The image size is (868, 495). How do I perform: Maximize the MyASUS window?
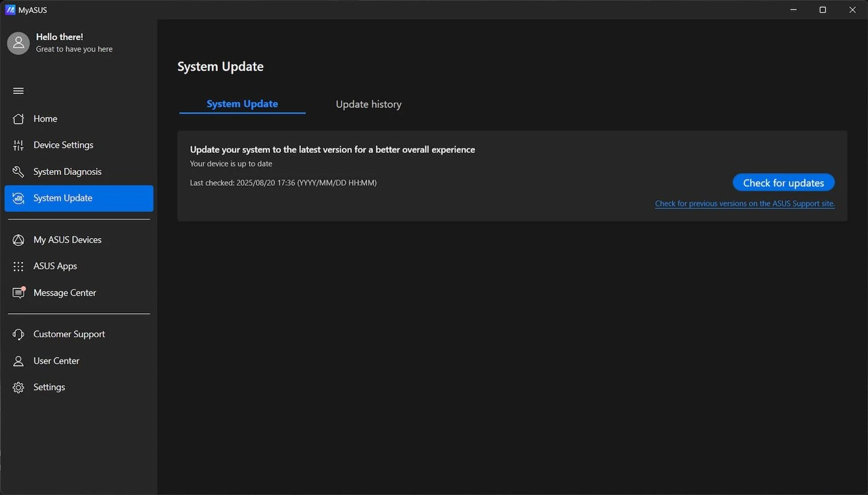(x=823, y=9)
